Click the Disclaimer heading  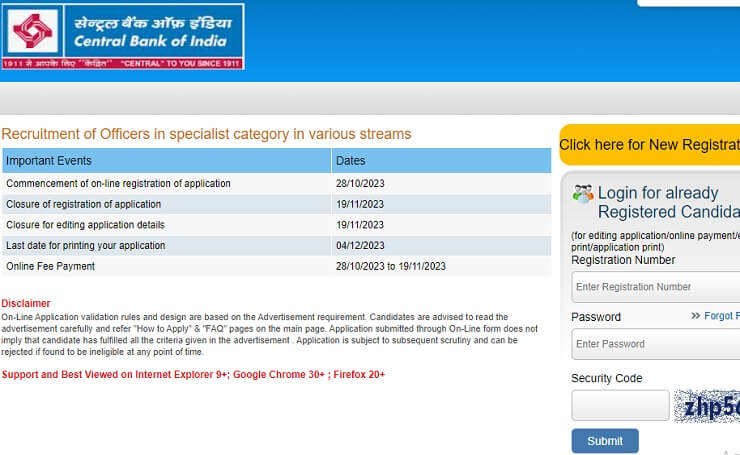pos(26,303)
